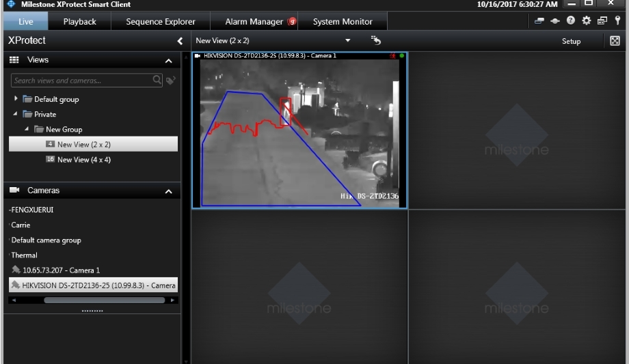Select 10.65.73.207 - Camera 1
Screen dimensions: 629x364
(x=61, y=270)
